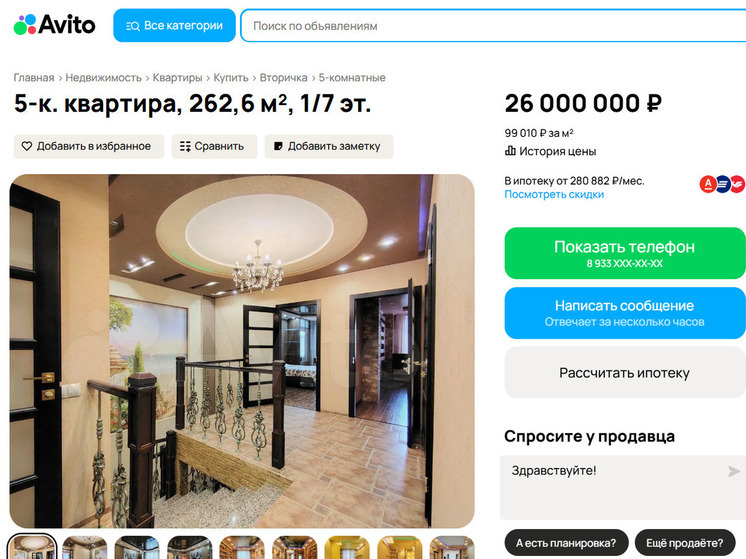This screenshot has width=746, height=559.
Task: Click the Здравствуйте! message text box
Action: (614, 487)
